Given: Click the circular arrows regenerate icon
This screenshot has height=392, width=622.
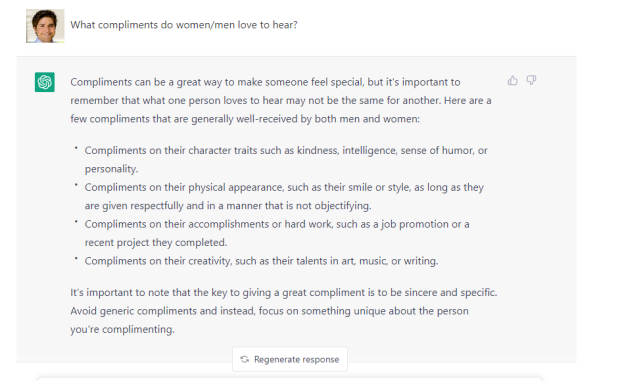Looking at the screenshot, I should click(x=245, y=359).
